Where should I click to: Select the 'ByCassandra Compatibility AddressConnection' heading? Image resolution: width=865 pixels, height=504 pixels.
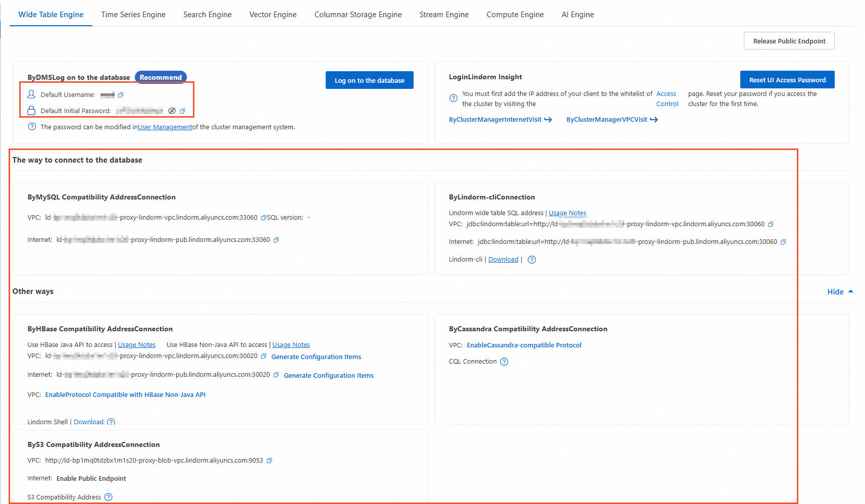[528, 329]
